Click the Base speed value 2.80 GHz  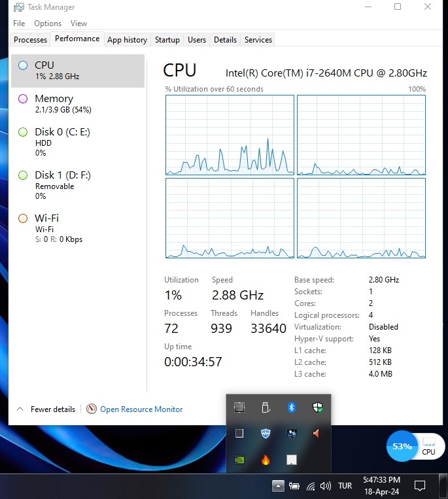(384, 280)
